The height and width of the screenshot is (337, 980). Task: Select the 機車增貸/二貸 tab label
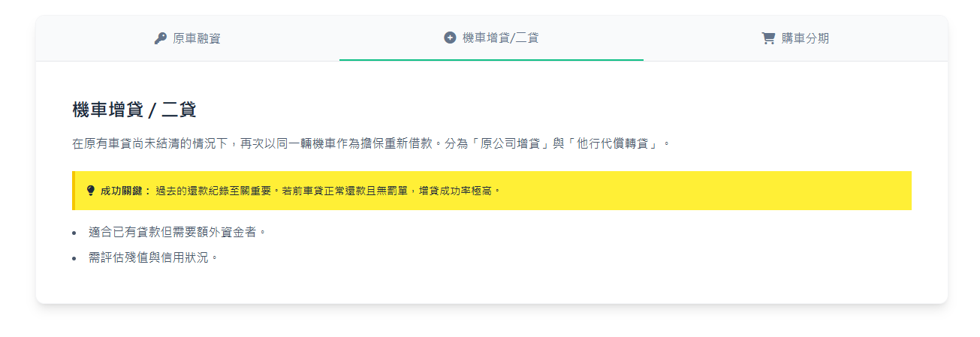[x=500, y=38]
